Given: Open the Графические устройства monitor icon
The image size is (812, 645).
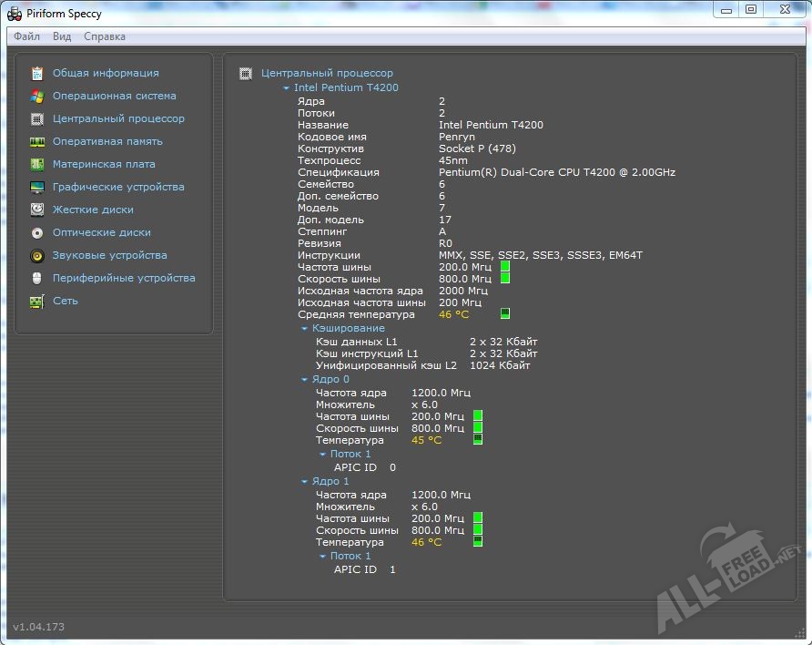Looking at the screenshot, I should pyautogui.click(x=37, y=187).
